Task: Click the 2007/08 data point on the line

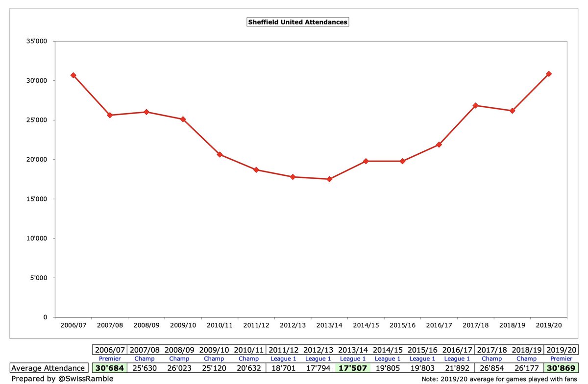Action: (x=110, y=115)
